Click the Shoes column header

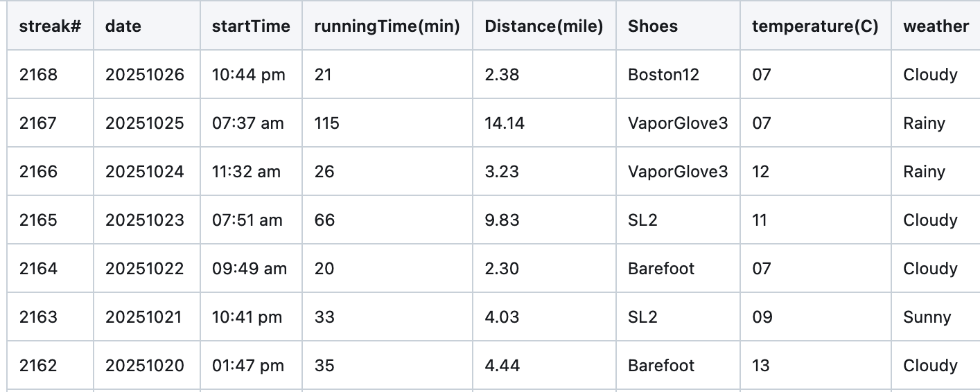coord(653,26)
